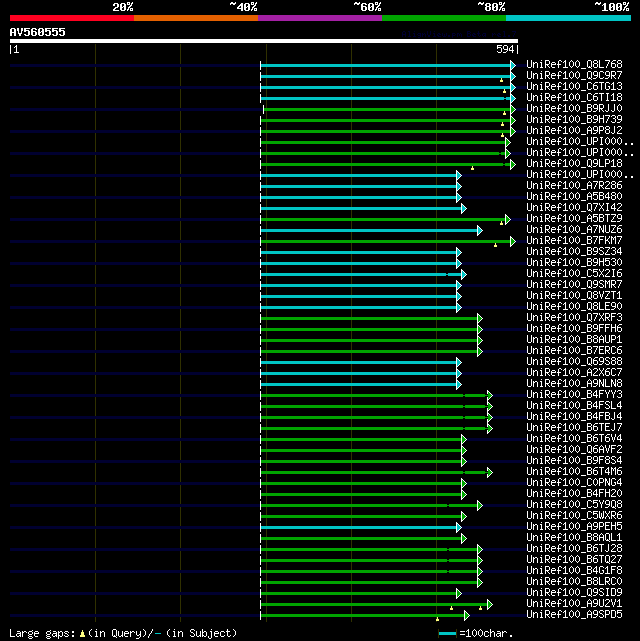640x641 pixels.
Task: Click the cyan =100char. scale bar
Action: click(447, 634)
